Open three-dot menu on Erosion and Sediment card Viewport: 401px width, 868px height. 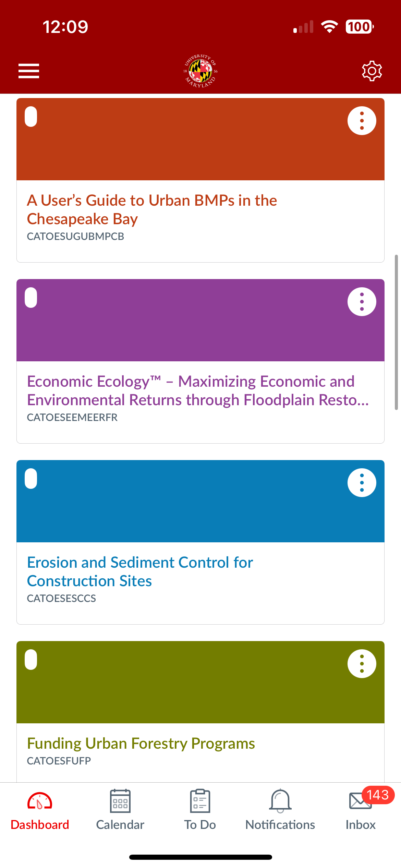(x=362, y=483)
